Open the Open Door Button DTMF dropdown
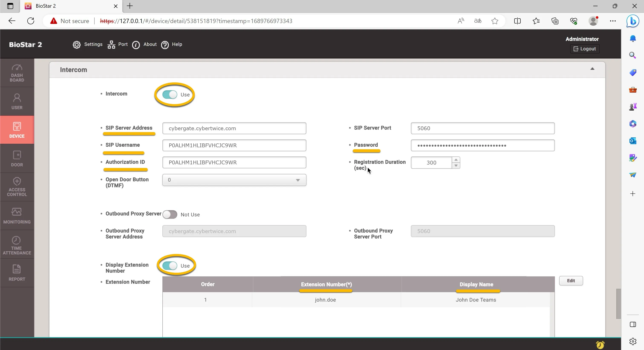This screenshot has width=644, height=350. (x=234, y=180)
